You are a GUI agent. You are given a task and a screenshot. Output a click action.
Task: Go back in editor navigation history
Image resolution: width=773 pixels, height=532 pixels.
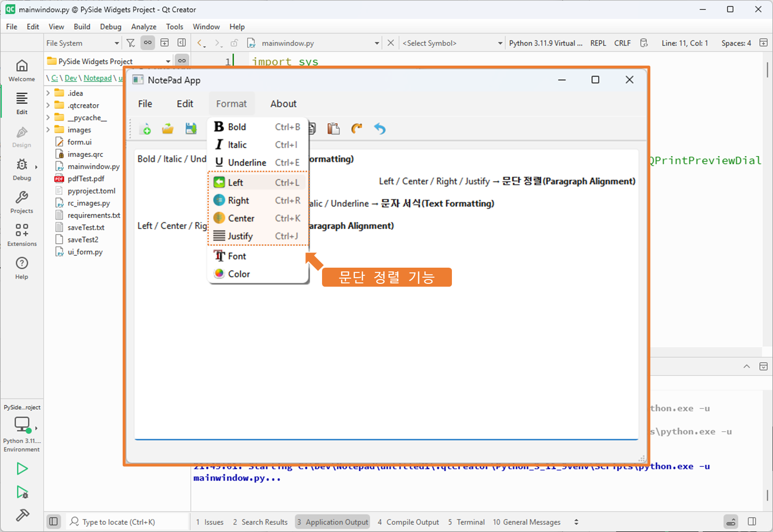[x=200, y=43]
